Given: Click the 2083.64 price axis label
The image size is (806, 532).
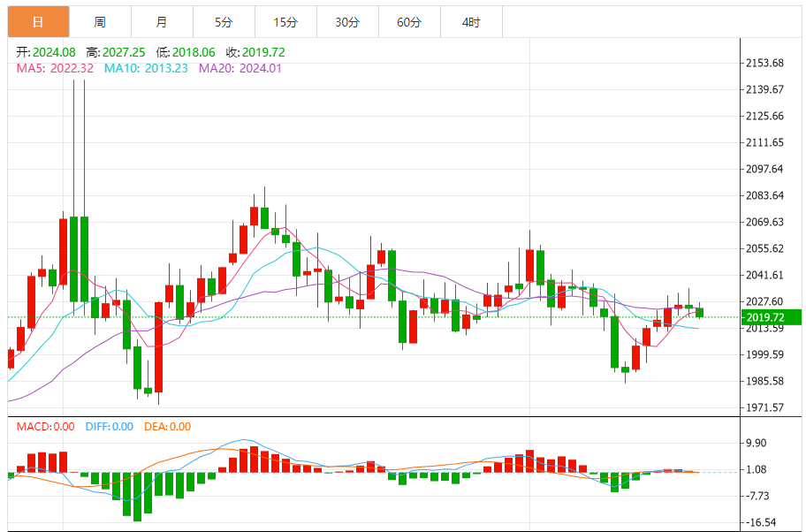Looking at the screenshot, I should point(764,195).
